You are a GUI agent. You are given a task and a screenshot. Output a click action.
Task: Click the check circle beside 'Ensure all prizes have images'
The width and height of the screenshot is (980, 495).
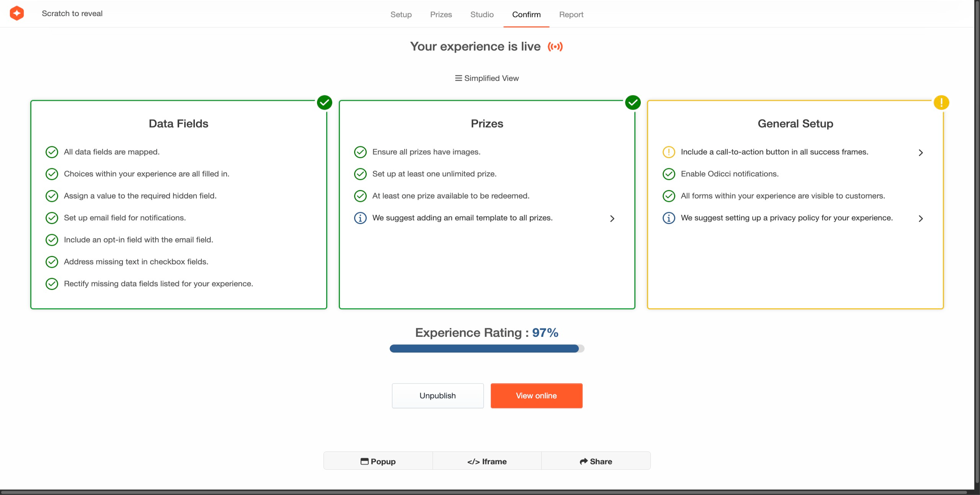(360, 152)
